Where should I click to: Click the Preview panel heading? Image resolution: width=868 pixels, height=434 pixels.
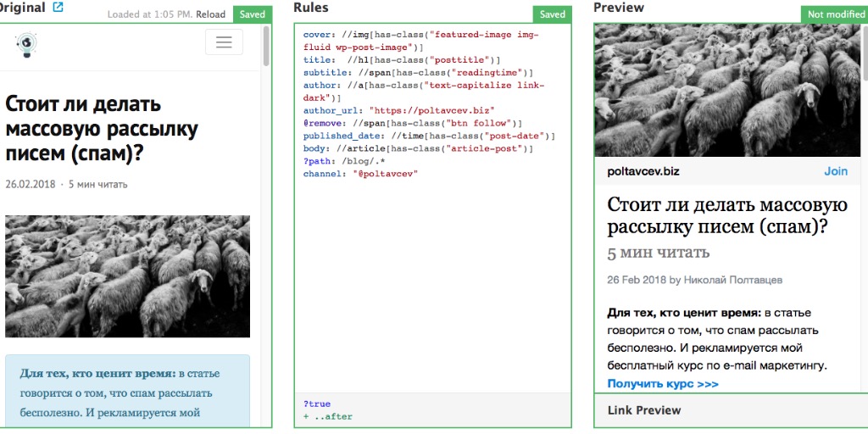coord(619,7)
